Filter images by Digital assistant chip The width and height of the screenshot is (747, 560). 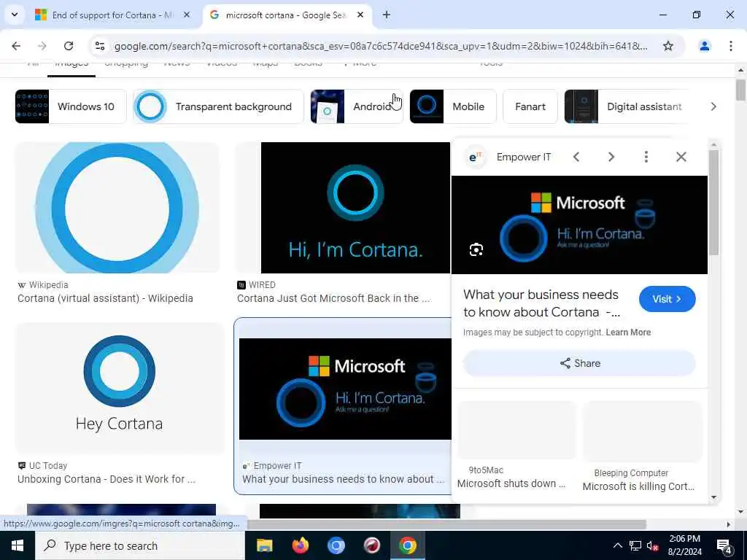tap(627, 106)
